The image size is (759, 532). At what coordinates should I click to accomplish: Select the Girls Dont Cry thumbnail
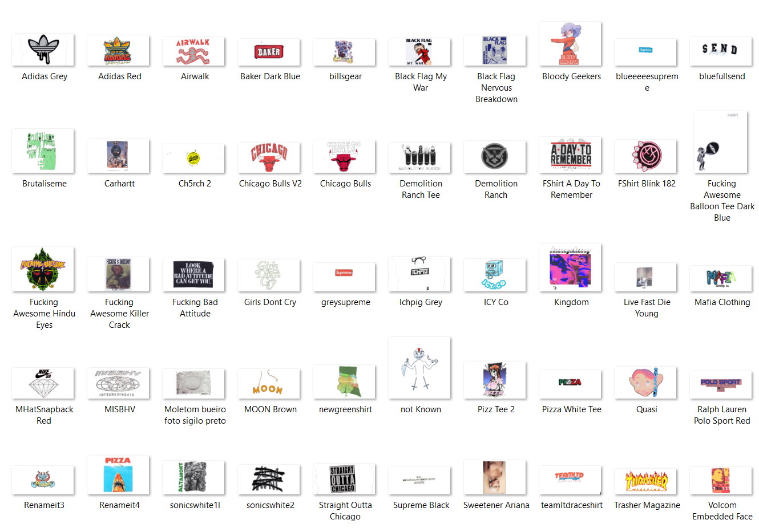click(269, 275)
